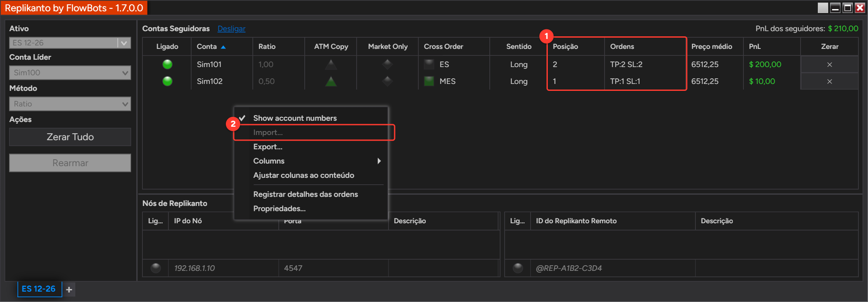Image resolution: width=868 pixels, height=302 pixels.
Task: Edit the remote ID @REP-A1B2-C3D4 field
Action: [x=613, y=268]
